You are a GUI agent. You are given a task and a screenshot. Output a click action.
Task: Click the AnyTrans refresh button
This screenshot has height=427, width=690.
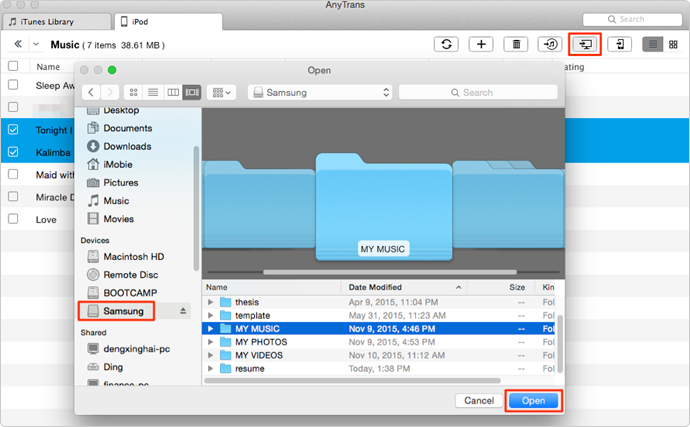(x=446, y=44)
